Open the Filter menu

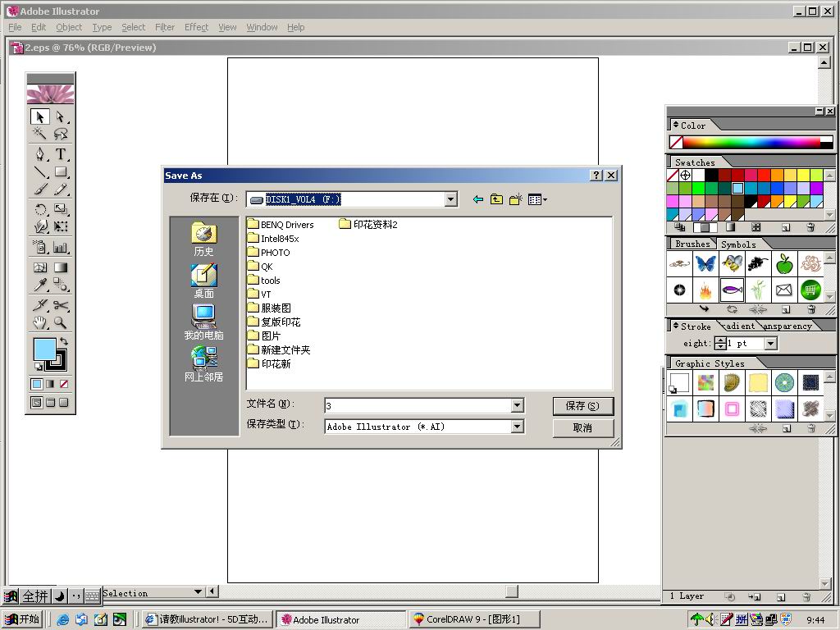165,27
